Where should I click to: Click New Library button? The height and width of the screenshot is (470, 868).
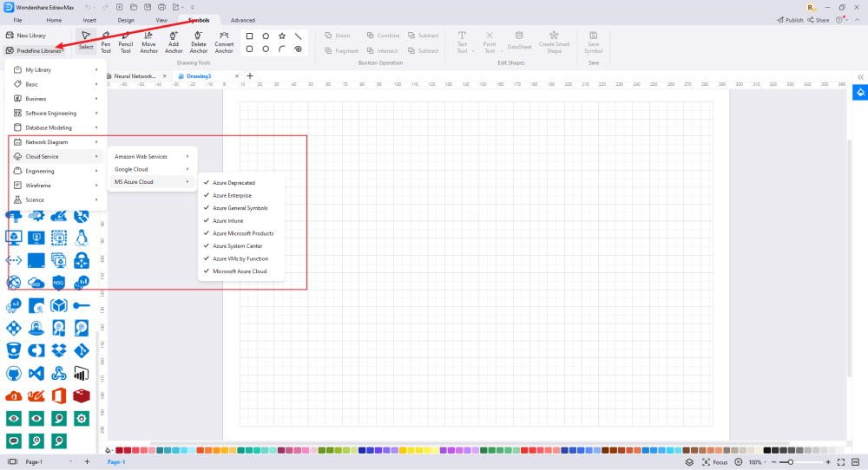pyautogui.click(x=27, y=36)
